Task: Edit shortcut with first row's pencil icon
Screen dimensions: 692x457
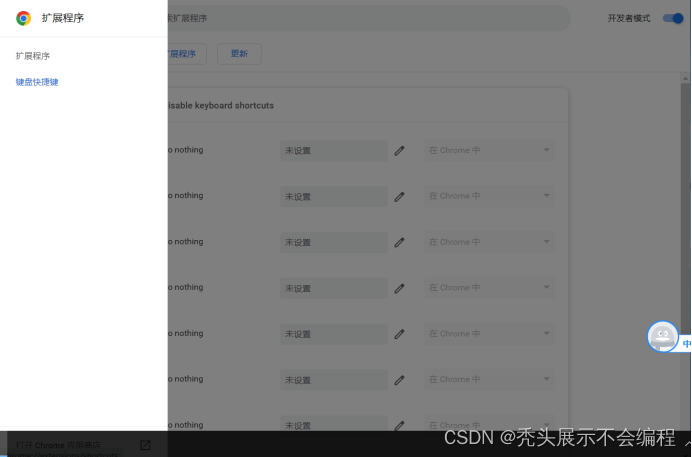Action: pos(399,151)
